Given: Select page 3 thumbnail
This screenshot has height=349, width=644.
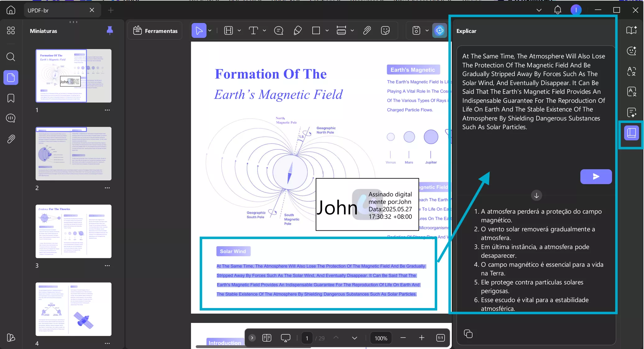Looking at the screenshot, I should click(73, 231).
